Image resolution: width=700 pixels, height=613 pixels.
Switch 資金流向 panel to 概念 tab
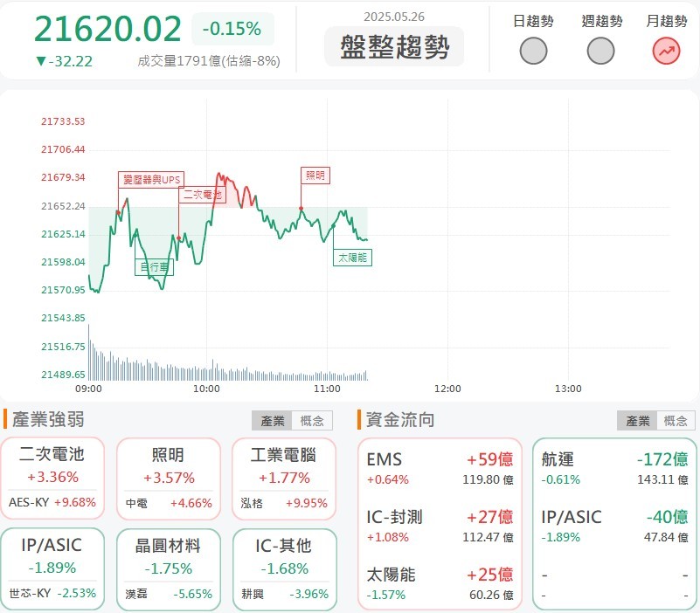[x=675, y=421]
